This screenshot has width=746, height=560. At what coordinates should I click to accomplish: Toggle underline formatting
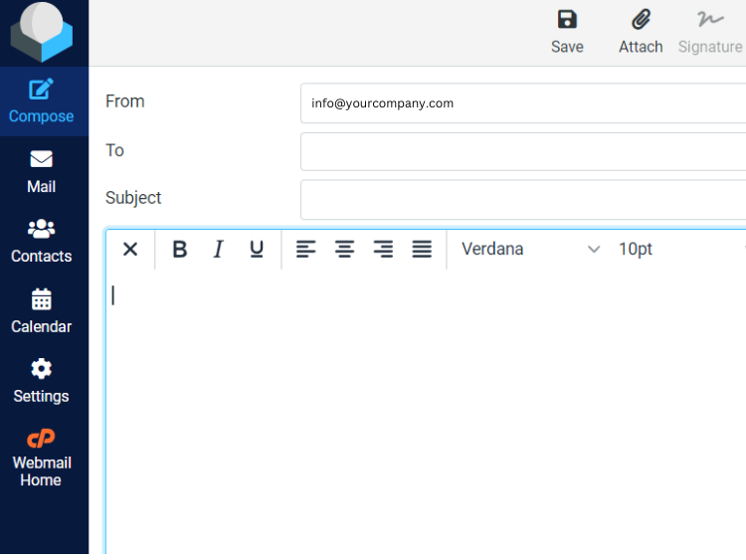(257, 249)
